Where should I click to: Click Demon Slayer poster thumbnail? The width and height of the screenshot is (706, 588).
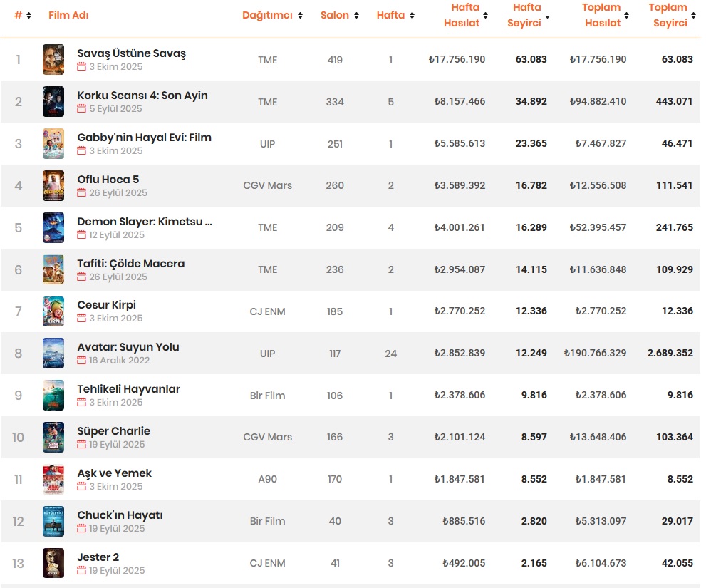[53, 227]
